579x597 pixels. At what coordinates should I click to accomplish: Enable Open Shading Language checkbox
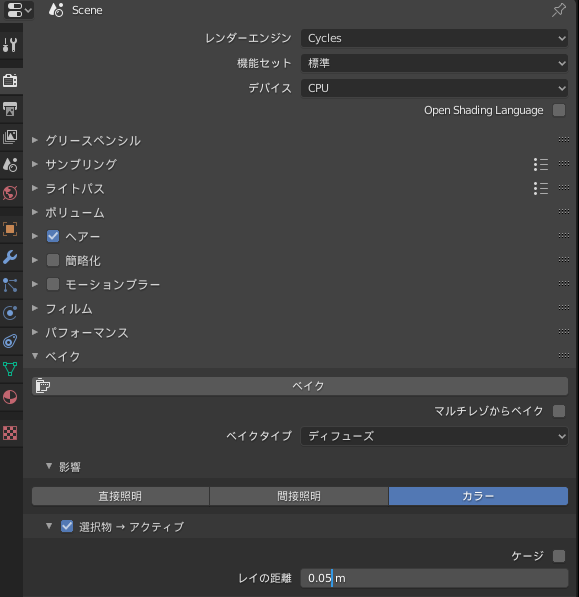tap(559, 110)
